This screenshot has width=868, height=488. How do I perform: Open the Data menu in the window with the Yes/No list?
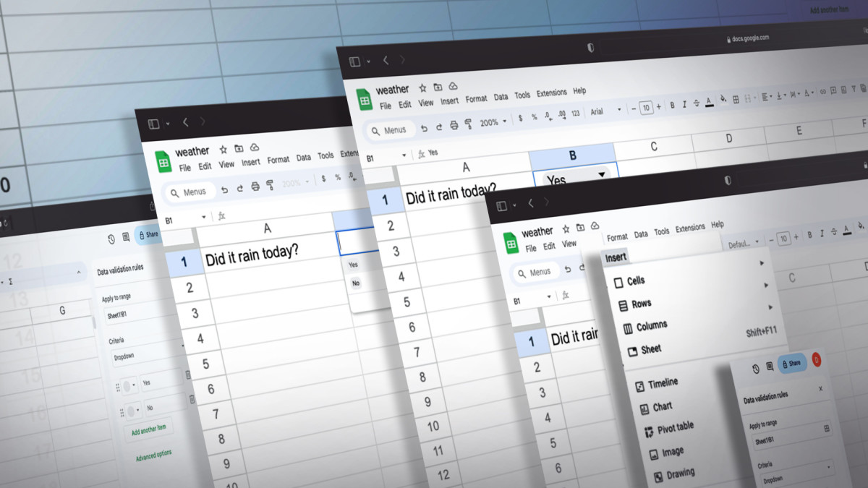(304, 157)
